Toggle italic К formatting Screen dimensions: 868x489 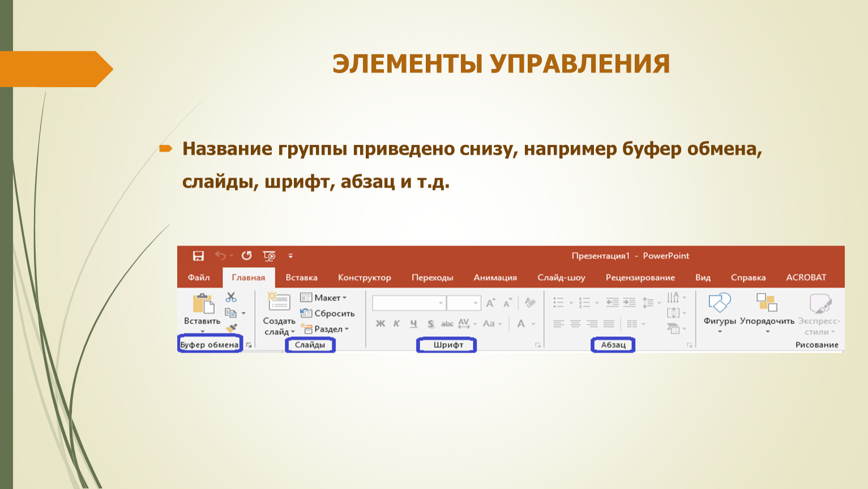coord(396,324)
